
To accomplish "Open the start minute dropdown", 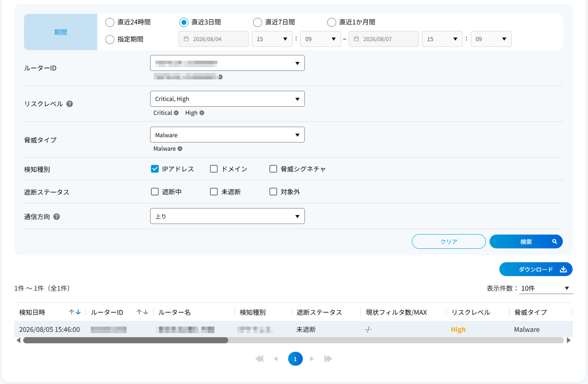I will point(321,39).
